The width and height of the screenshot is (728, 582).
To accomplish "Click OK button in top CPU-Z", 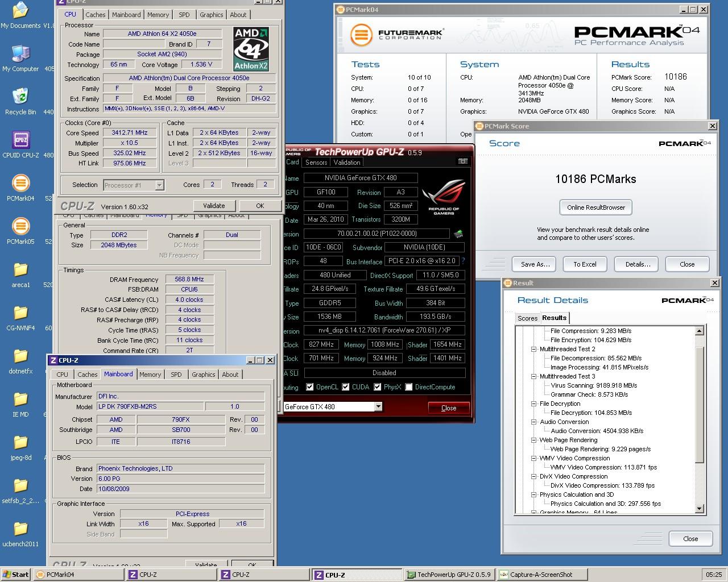I will tap(260, 206).
